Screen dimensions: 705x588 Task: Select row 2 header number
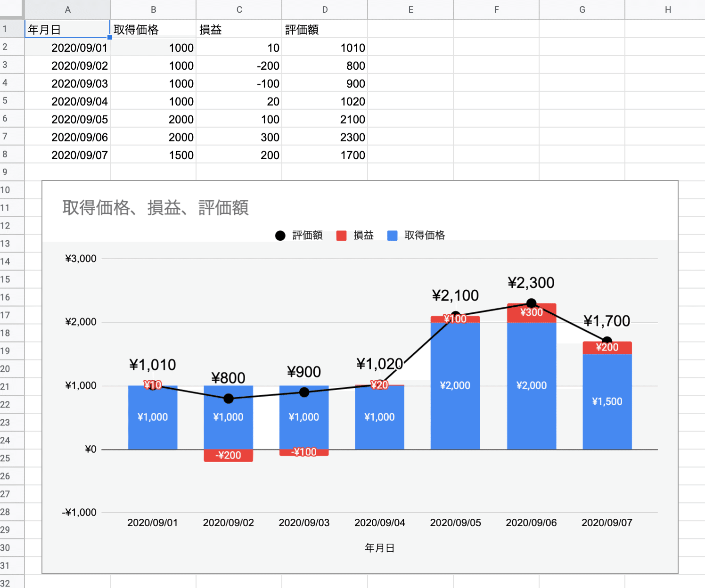click(12, 47)
